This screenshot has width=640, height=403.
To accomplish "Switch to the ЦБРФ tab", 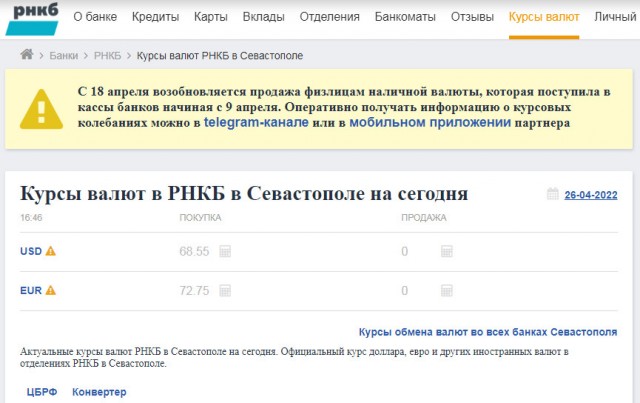I will (x=42, y=392).
